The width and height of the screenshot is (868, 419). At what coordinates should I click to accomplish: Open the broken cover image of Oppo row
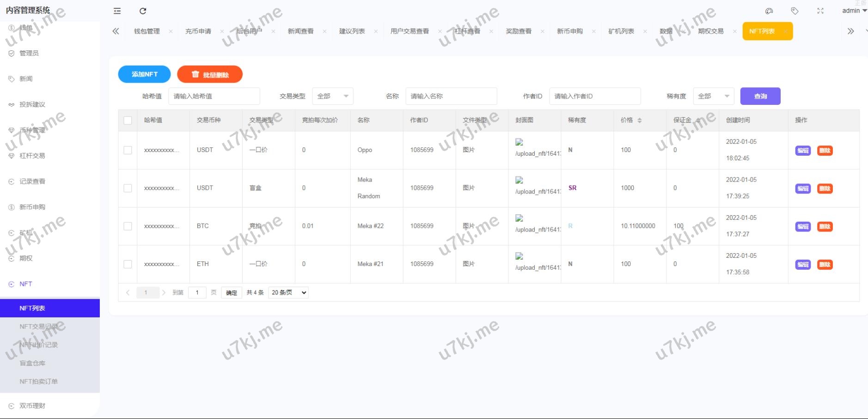pos(520,142)
